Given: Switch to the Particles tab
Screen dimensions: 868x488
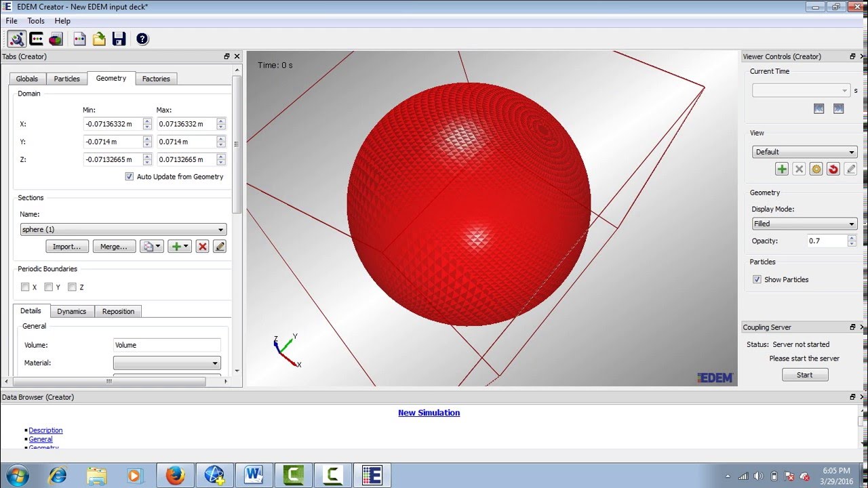Looking at the screenshot, I should tap(67, 79).
